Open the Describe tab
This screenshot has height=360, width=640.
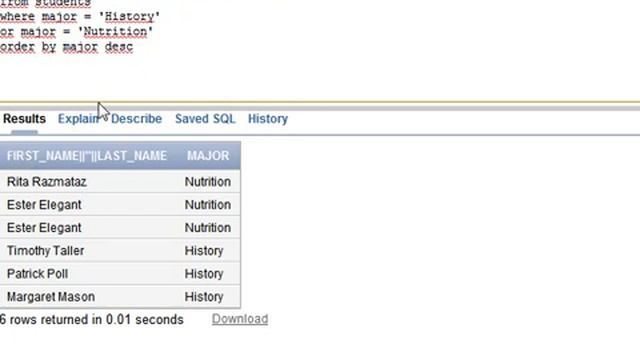pos(136,119)
